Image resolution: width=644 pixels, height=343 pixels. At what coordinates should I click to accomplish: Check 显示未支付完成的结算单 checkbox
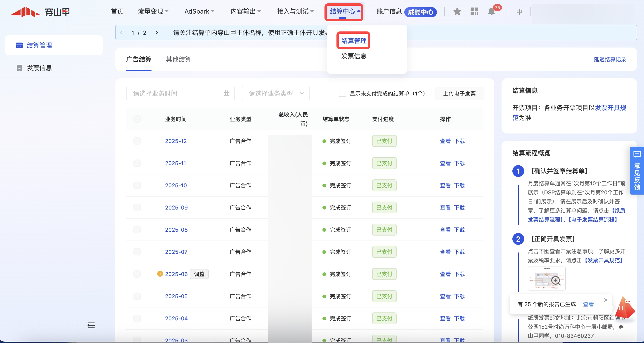point(342,93)
